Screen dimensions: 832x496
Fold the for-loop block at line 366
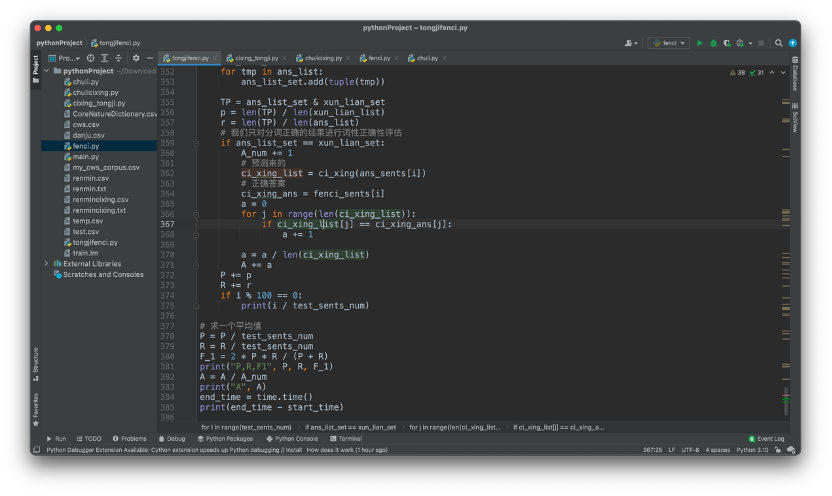[196, 214]
